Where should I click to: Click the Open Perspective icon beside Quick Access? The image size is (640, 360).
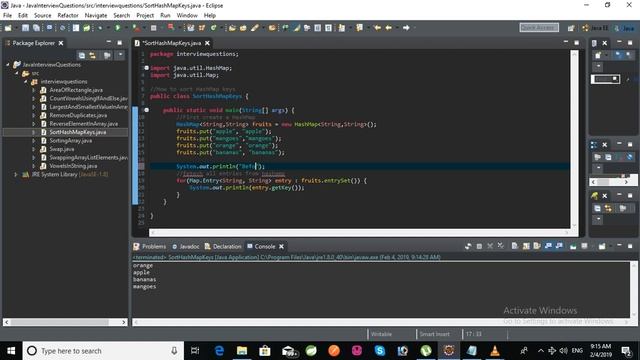(571, 28)
